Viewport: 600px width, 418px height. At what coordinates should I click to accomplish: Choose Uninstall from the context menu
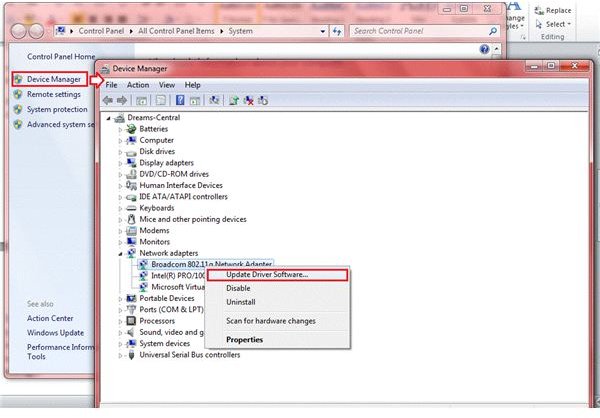click(277, 302)
